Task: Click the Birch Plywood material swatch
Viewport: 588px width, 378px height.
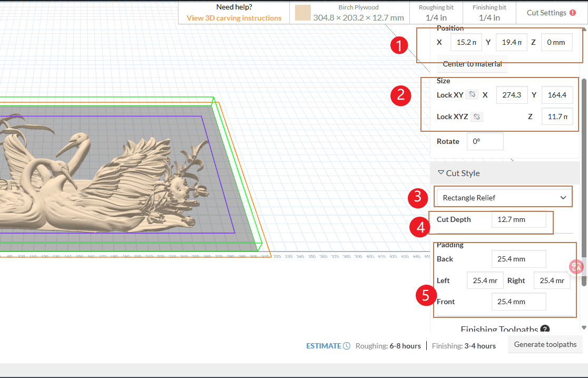Action: [x=302, y=13]
